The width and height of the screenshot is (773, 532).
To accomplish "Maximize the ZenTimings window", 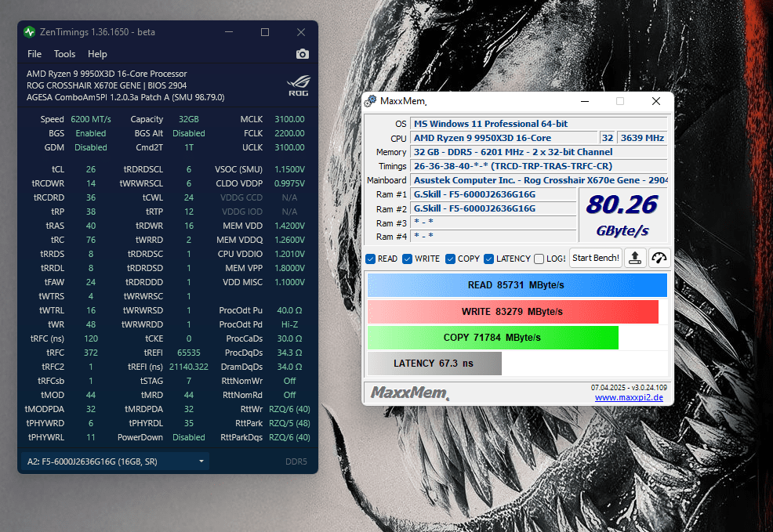I will tap(265, 32).
